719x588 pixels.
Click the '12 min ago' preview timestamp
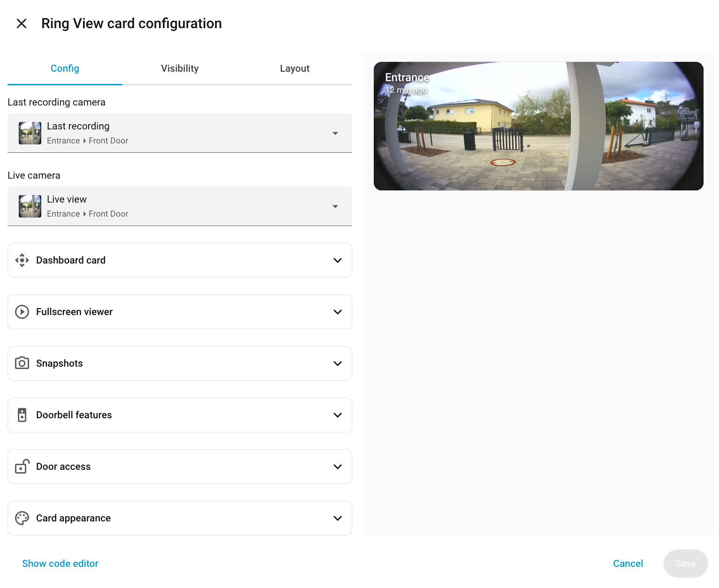[406, 90]
